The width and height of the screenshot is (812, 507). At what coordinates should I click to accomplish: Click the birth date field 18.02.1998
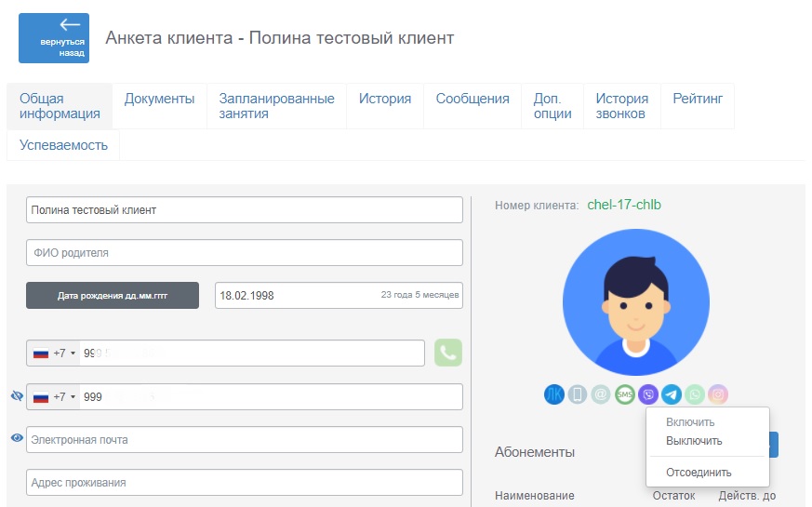(x=339, y=295)
